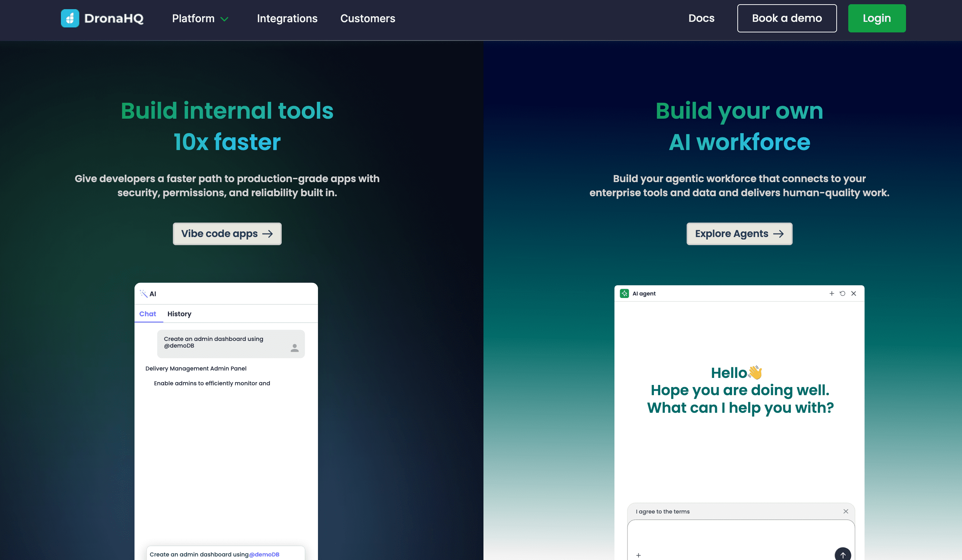Screen dimensions: 962x560
Task: Switch to the History tab
Action: pyautogui.click(x=179, y=314)
